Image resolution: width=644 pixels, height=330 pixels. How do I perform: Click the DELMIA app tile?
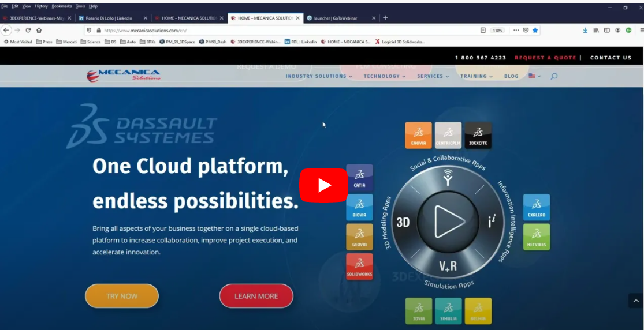[x=478, y=311]
